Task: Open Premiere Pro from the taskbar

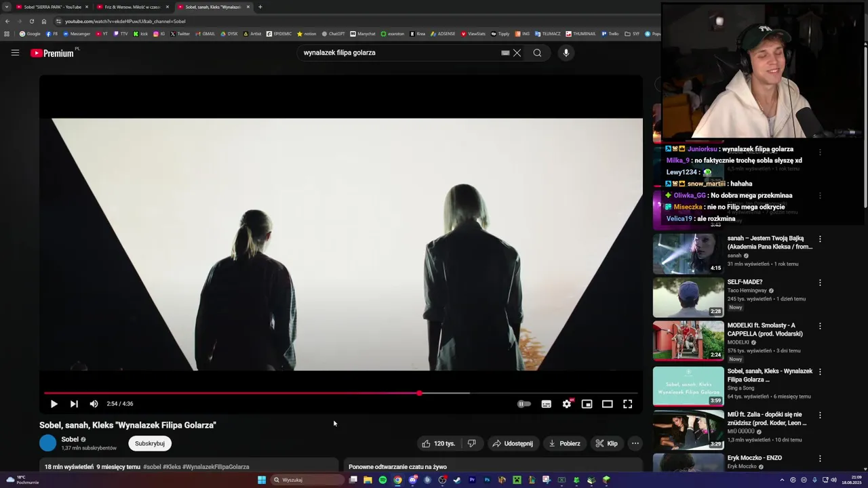Action: point(472,480)
